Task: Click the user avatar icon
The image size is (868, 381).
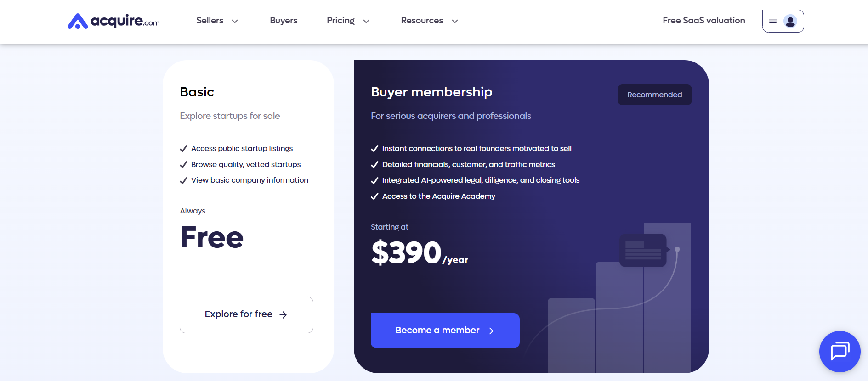Action: pos(789,21)
